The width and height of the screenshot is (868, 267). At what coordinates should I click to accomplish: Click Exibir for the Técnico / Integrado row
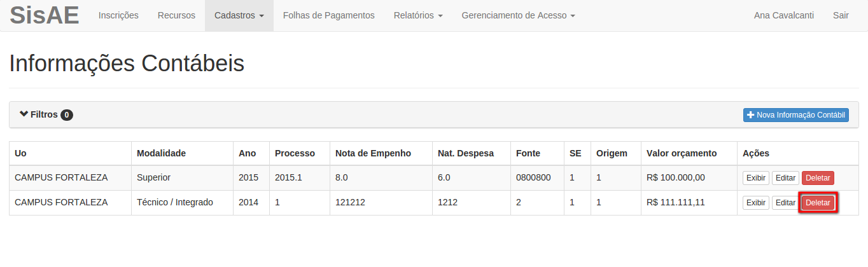tap(756, 203)
